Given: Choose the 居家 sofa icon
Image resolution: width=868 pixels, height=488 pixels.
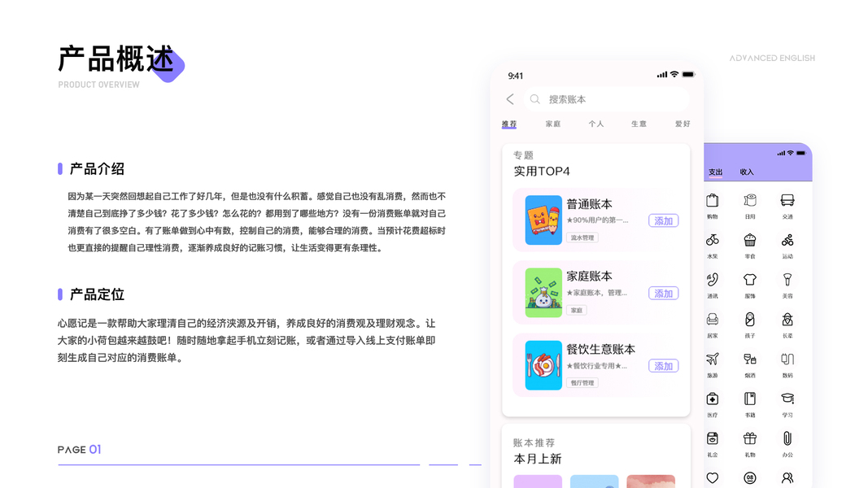Looking at the screenshot, I should [713, 320].
